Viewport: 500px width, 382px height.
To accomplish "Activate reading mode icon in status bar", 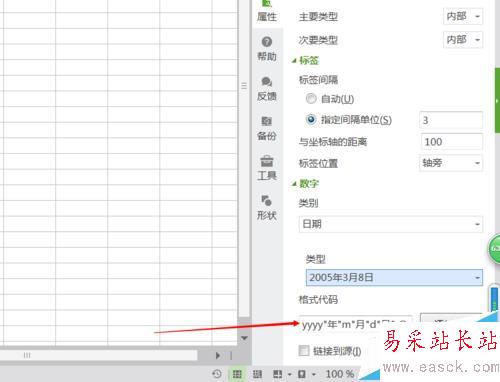I will click(277, 374).
